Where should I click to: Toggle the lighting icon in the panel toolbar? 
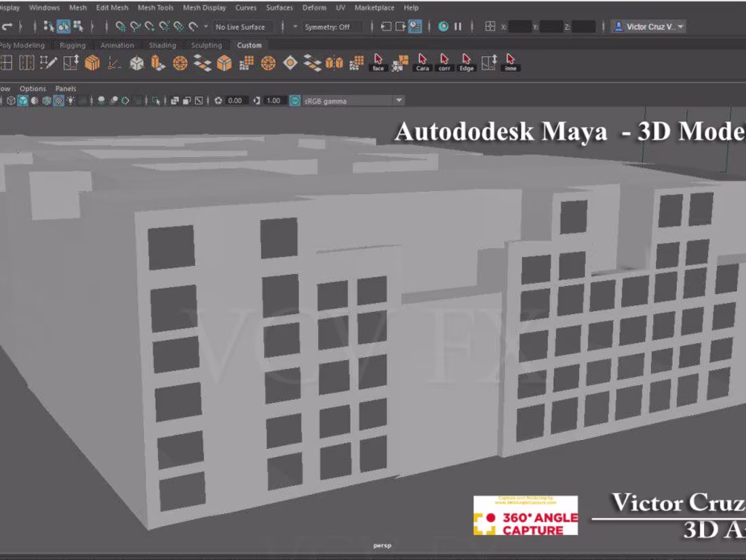coord(71,100)
